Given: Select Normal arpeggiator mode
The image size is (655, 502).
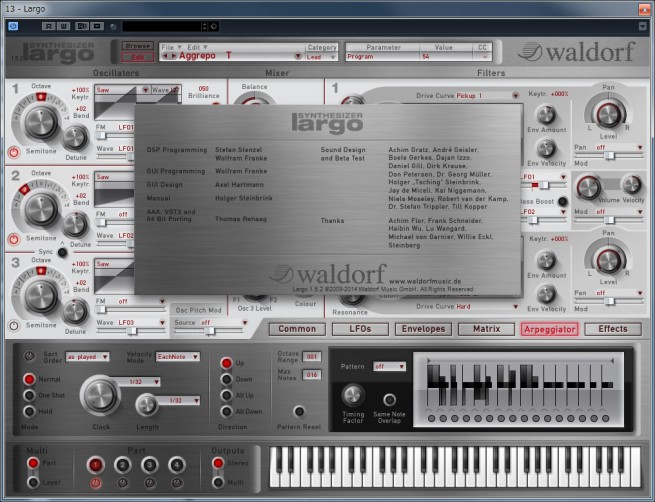Looking at the screenshot, I should 29,379.
